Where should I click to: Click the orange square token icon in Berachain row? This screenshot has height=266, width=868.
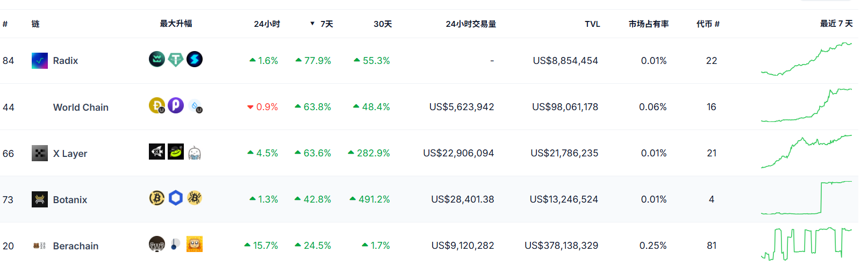[195, 244]
